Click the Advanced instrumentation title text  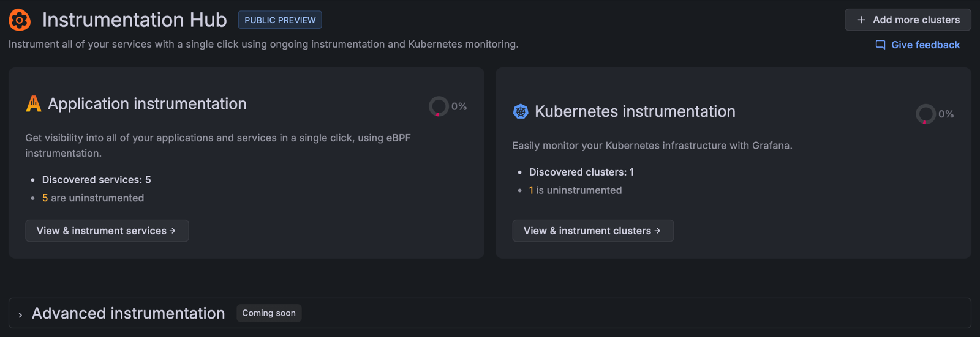coord(129,313)
